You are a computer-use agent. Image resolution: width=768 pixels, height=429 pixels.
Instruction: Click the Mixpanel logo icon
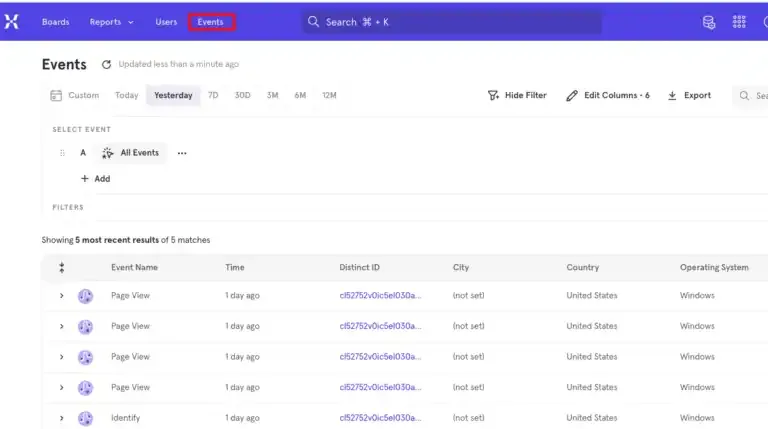pos(11,22)
